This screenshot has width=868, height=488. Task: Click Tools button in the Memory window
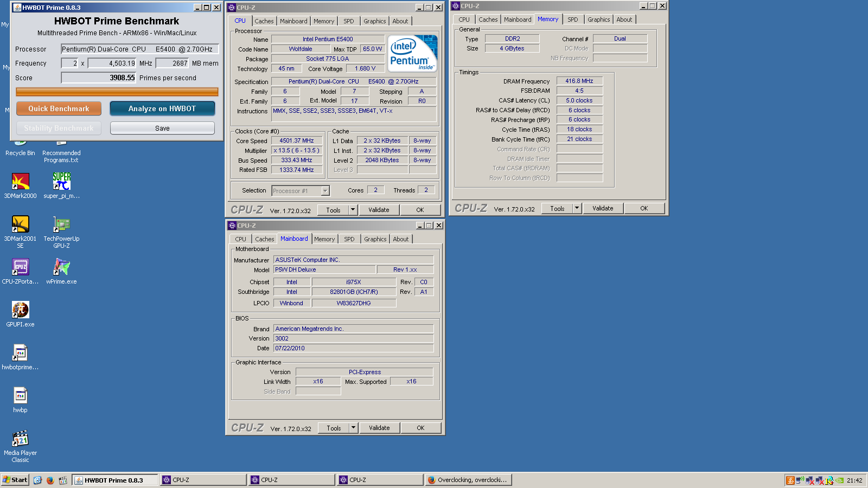(557, 208)
